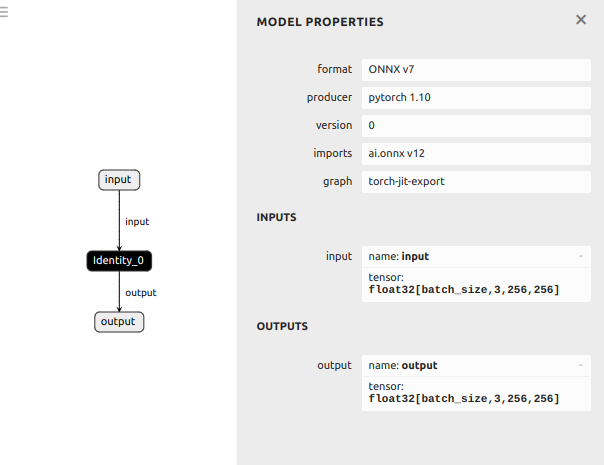Click the output graph node
Image resolution: width=604 pixels, height=465 pixels.
coord(119,322)
